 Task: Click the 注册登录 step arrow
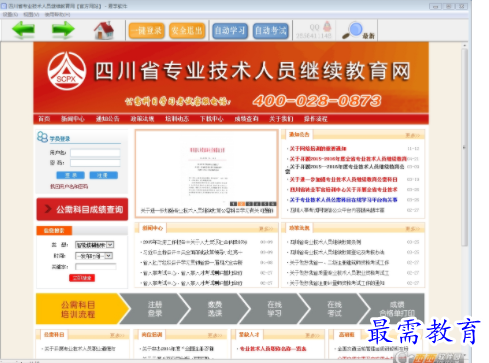pyautogui.click(x=155, y=309)
